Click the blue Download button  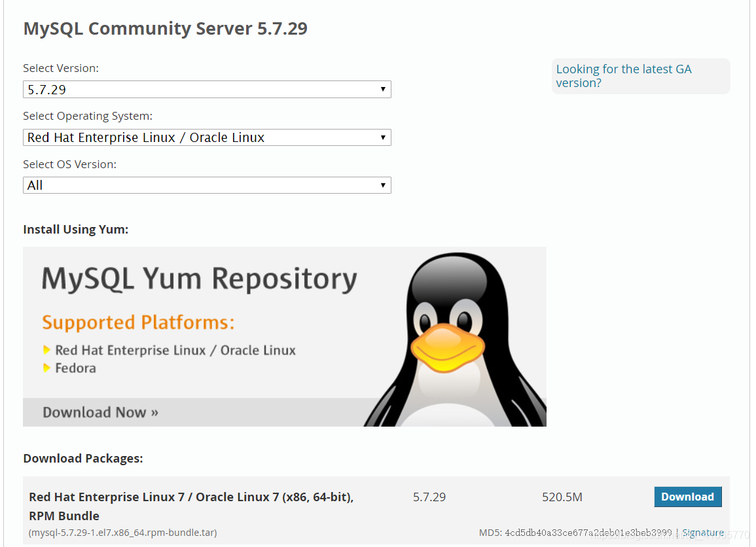pos(687,497)
